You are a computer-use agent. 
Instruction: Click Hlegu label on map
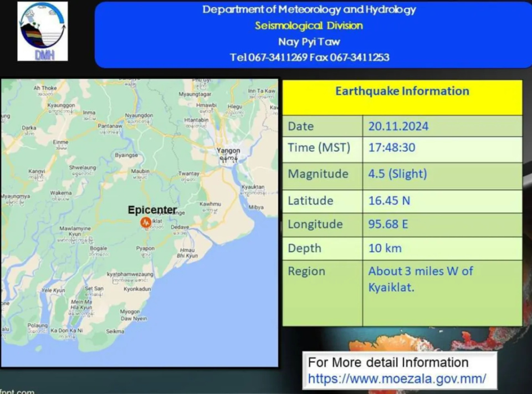click(x=235, y=106)
